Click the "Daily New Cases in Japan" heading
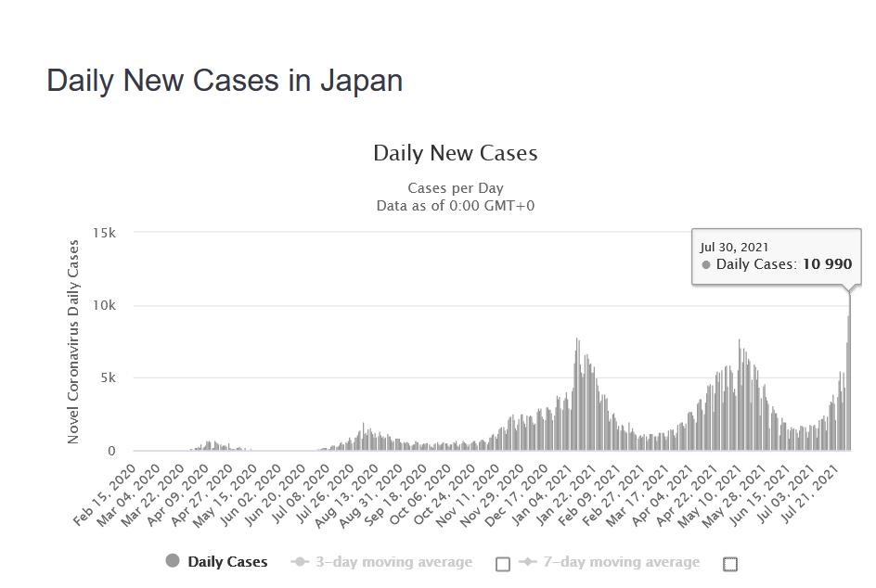Screen dimensions: 876x588 pos(225,81)
